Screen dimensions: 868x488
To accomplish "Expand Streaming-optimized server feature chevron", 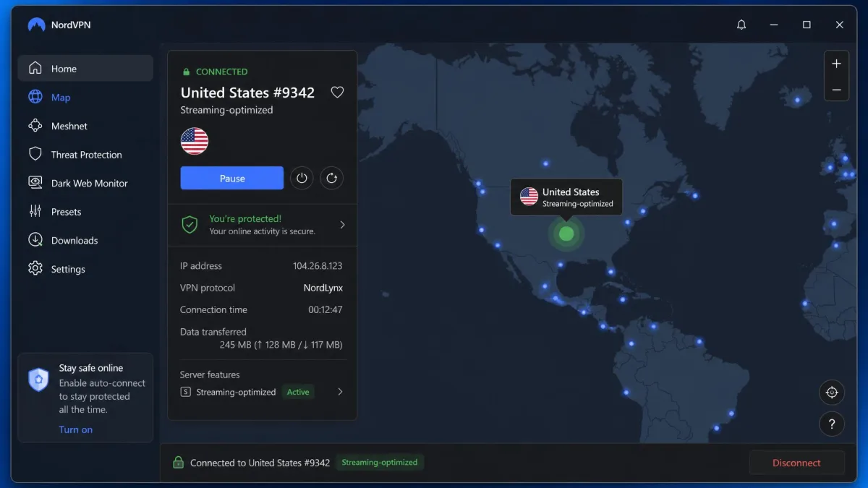I will (x=340, y=392).
